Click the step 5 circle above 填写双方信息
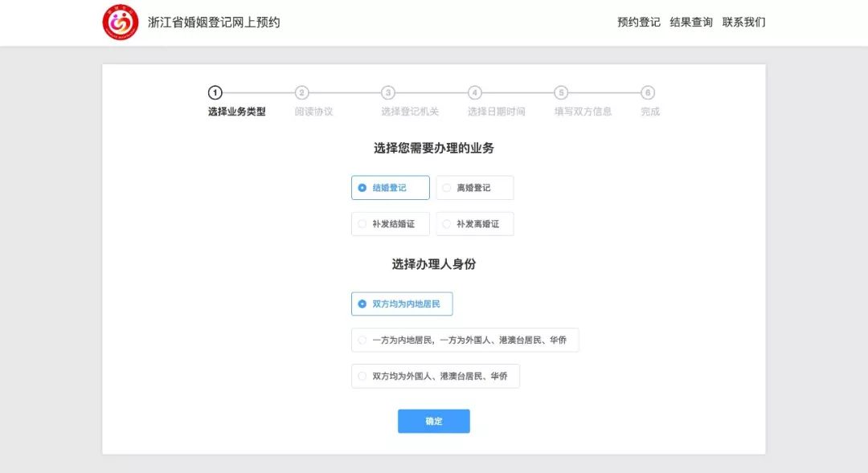 coord(562,92)
